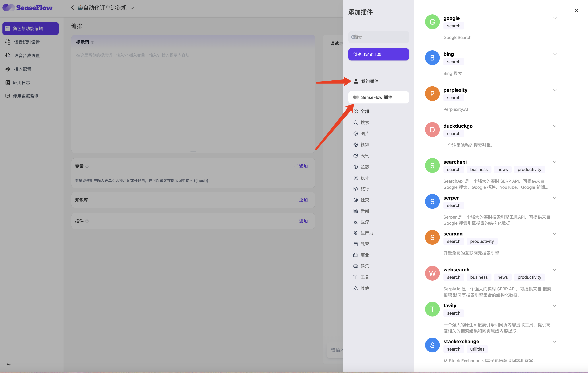The width and height of the screenshot is (588, 373).
Task: Select the 生产力 category
Action: tap(363, 233)
